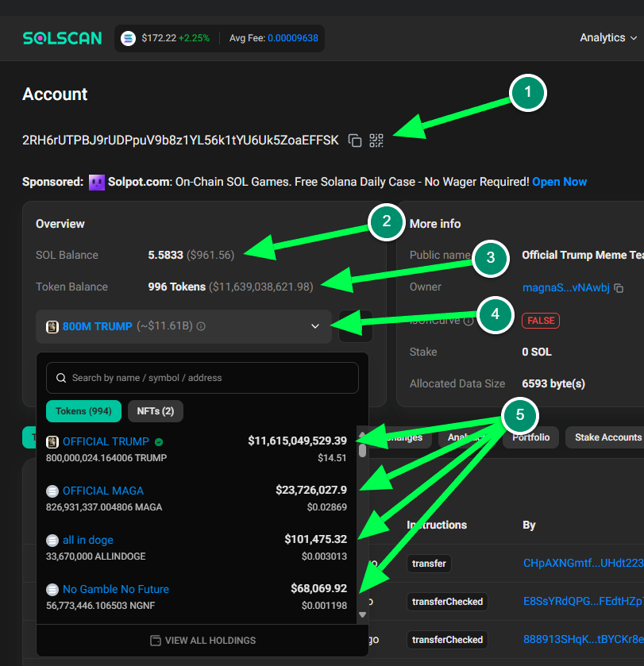Click the TRUMP token icon in dropdown header

click(52, 326)
